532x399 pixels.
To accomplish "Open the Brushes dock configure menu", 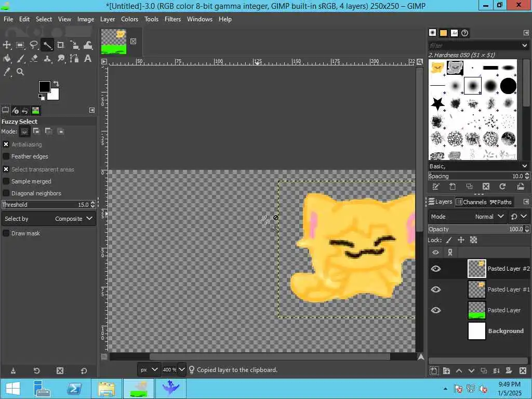I will pos(526,33).
